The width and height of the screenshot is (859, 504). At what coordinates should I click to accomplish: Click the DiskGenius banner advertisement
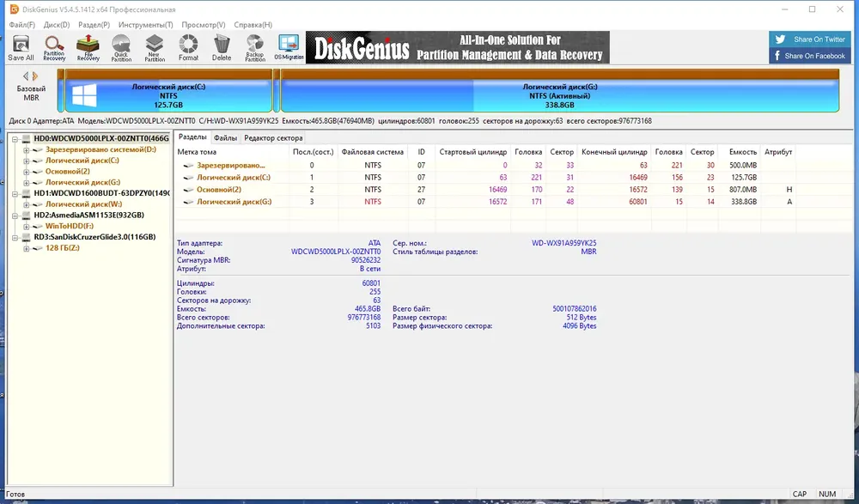coord(458,48)
